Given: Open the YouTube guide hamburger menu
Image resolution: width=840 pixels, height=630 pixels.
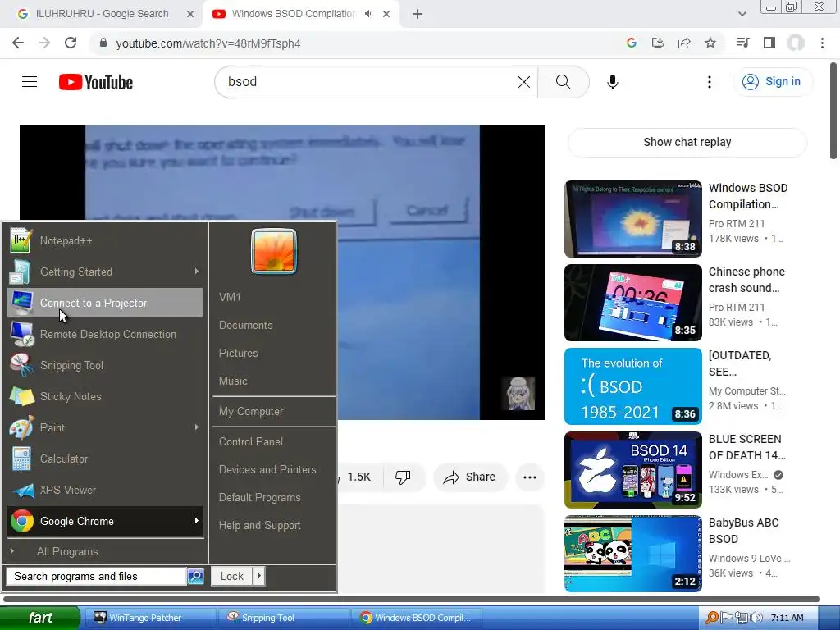Looking at the screenshot, I should 30,82.
